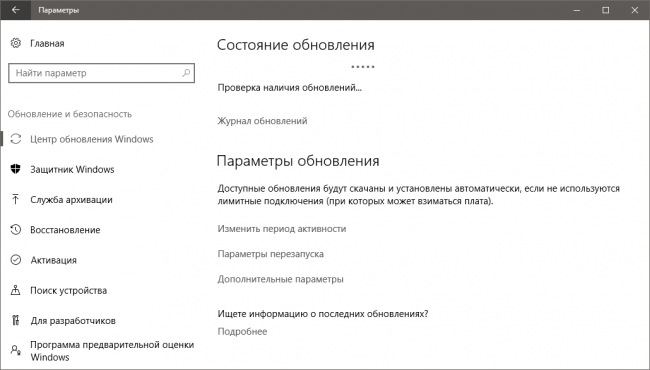Click the For developers tools icon
This screenshot has height=370, width=650.
16,320
